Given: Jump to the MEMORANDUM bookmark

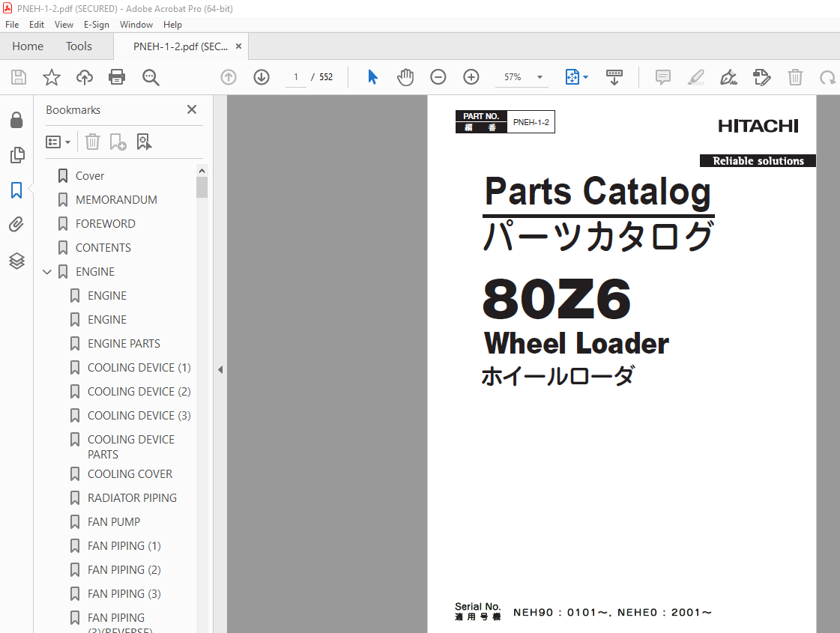Looking at the screenshot, I should (x=116, y=200).
